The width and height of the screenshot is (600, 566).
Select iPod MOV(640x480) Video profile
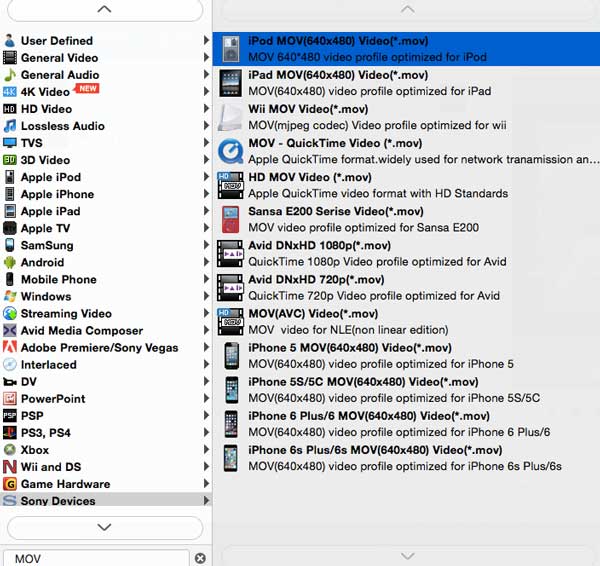[x=406, y=49]
